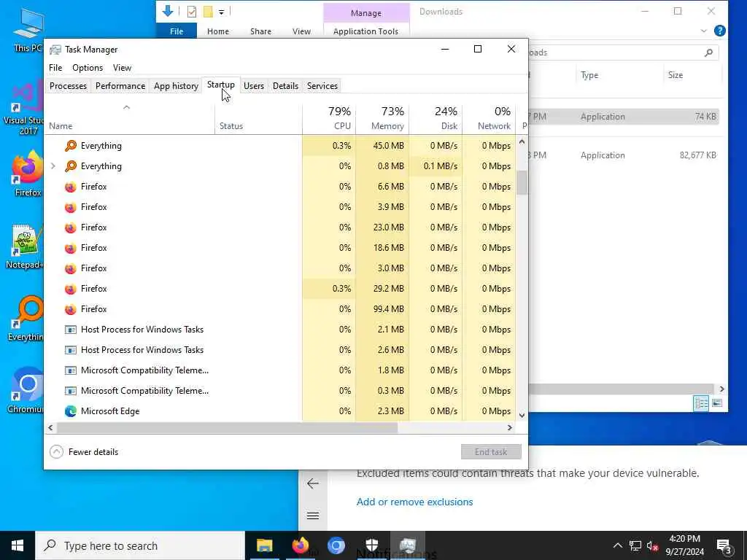Open Chromium from the taskbar
Image resolution: width=747 pixels, height=560 pixels.
(336, 545)
